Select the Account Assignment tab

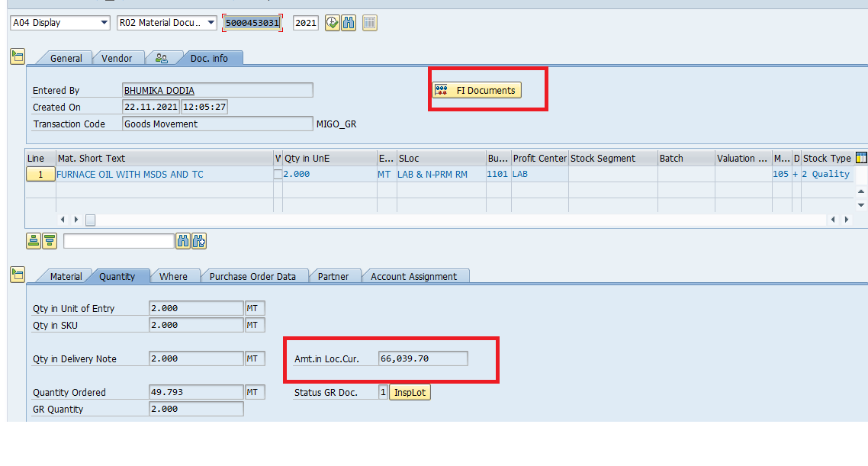tap(413, 276)
